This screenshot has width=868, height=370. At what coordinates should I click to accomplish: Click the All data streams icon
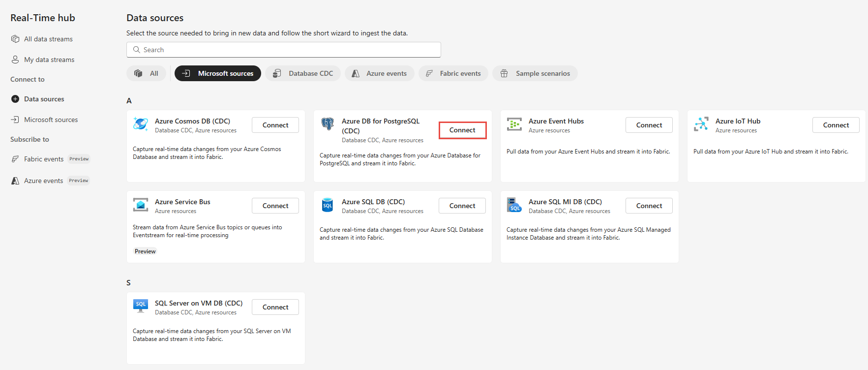point(15,39)
